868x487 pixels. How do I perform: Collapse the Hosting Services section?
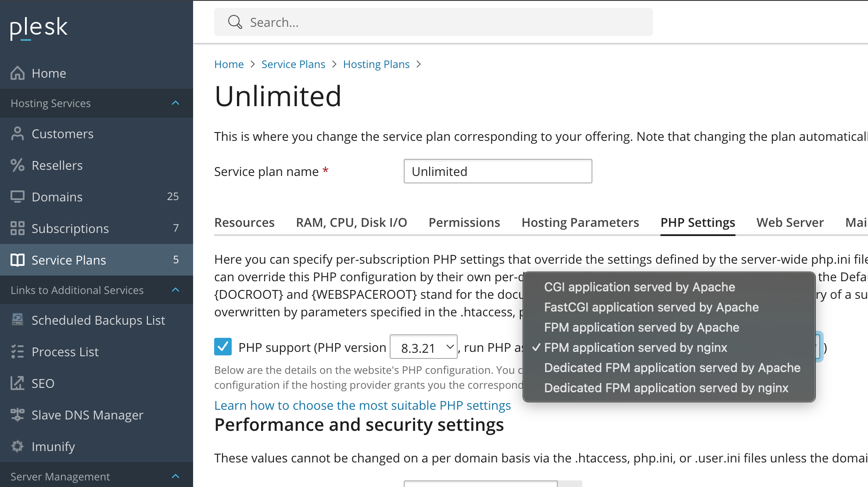pyautogui.click(x=176, y=103)
